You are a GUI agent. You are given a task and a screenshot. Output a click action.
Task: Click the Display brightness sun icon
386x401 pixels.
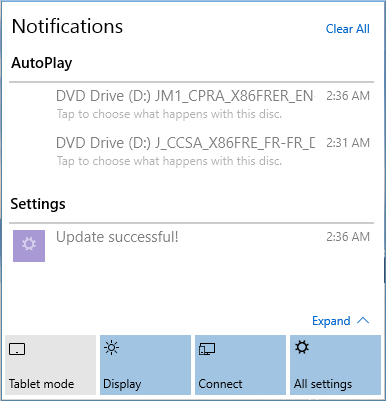[111, 348]
